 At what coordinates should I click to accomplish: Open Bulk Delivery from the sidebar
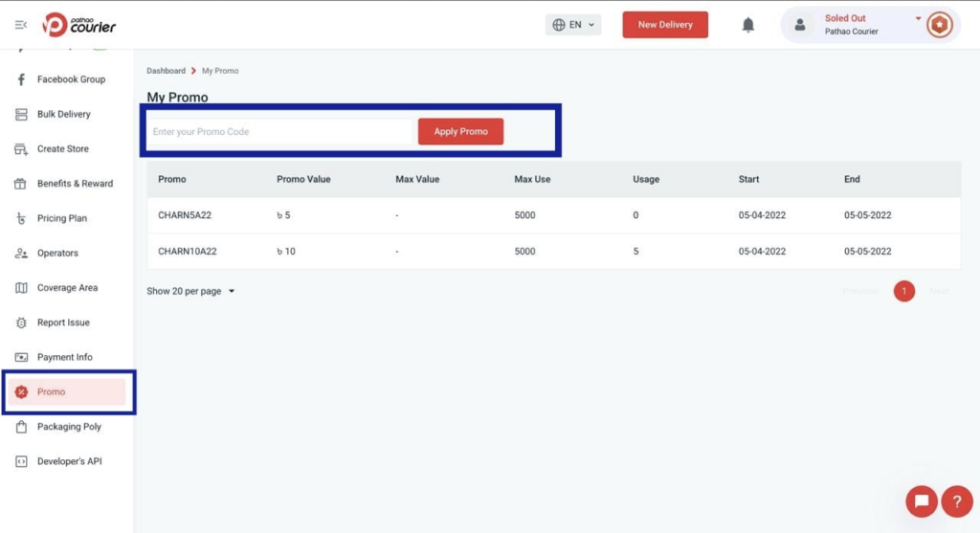[x=63, y=114]
